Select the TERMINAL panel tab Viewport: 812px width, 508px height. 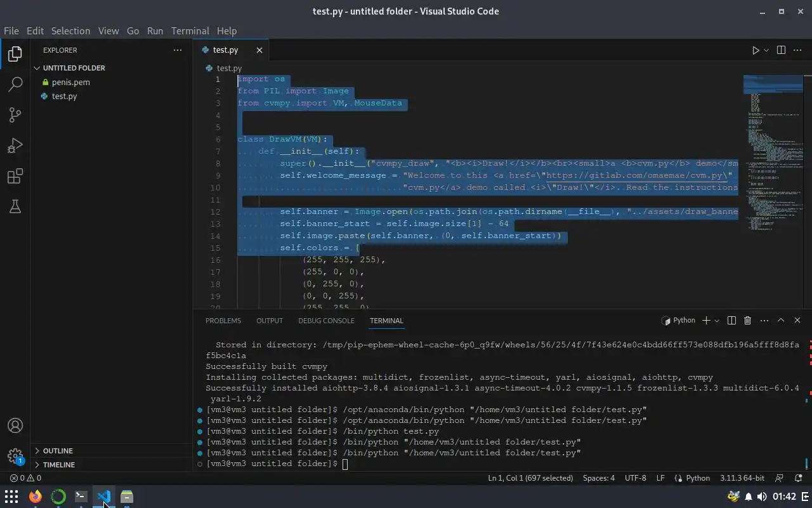tap(386, 321)
